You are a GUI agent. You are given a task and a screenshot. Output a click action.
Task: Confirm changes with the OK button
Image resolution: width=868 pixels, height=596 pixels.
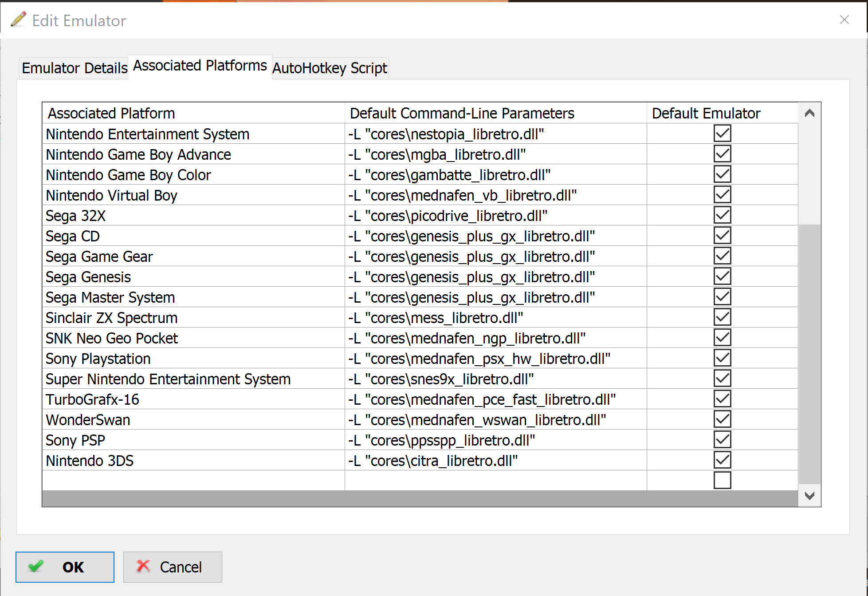[65, 567]
